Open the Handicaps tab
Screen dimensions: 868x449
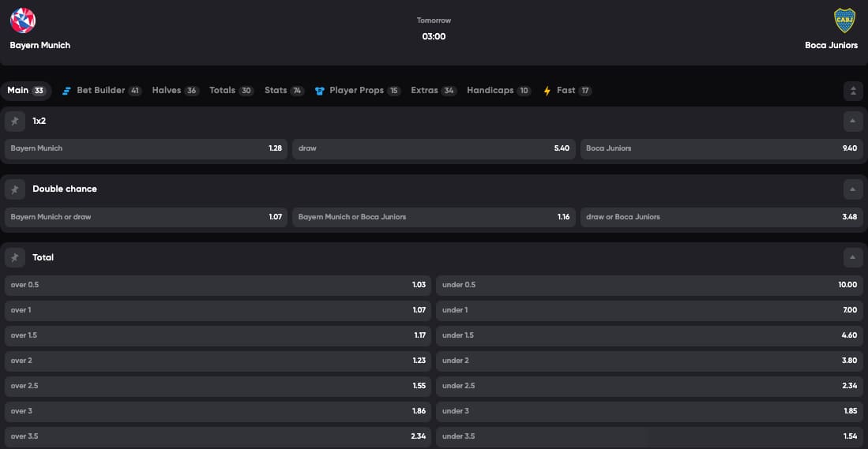point(499,91)
